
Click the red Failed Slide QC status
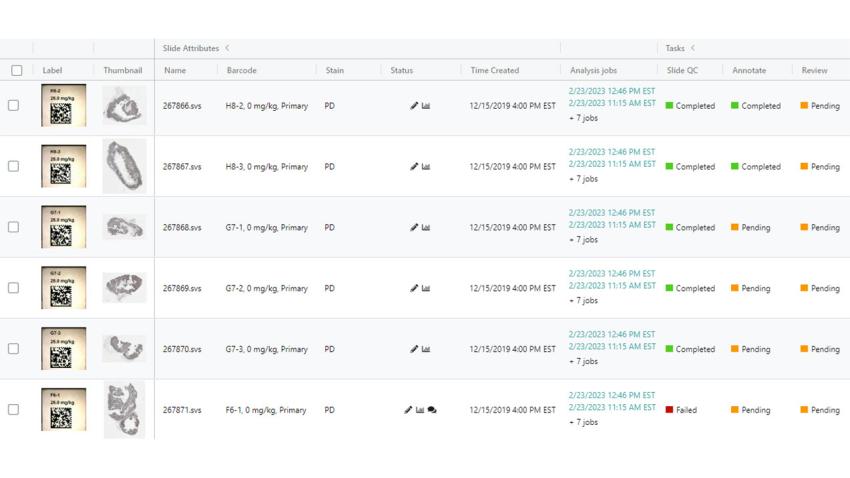click(681, 410)
